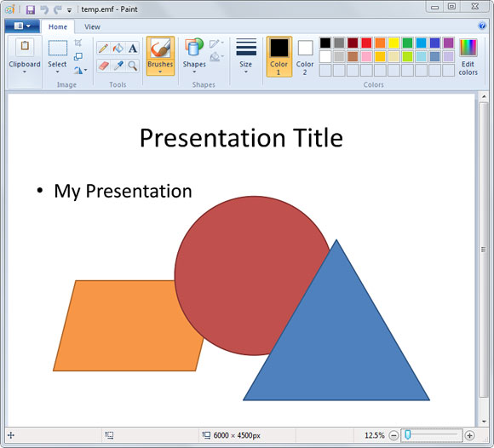The height and width of the screenshot is (448, 494).
Task: Select the Text tool
Action: pyautogui.click(x=133, y=49)
